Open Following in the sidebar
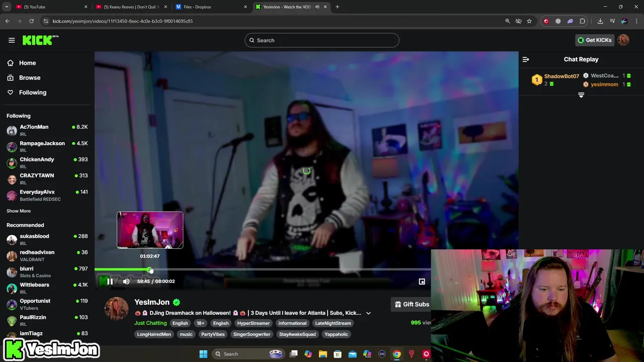 (x=33, y=93)
